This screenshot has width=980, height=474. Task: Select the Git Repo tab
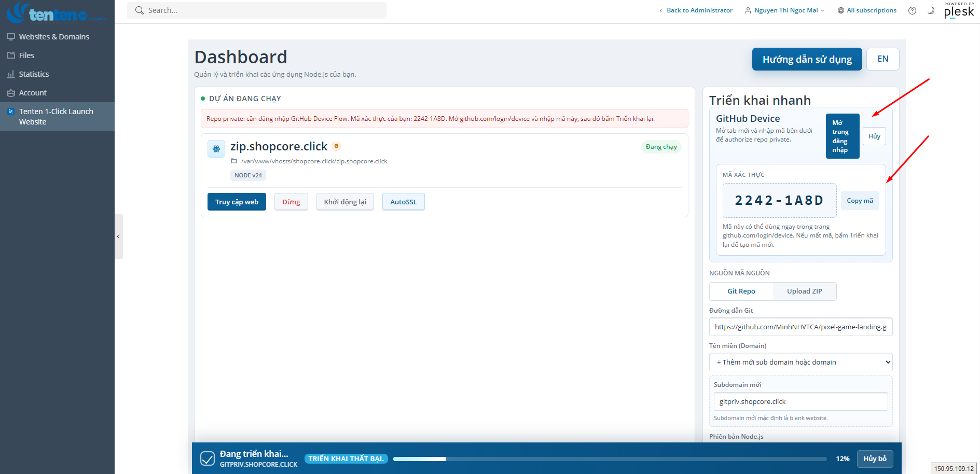tap(741, 291)
